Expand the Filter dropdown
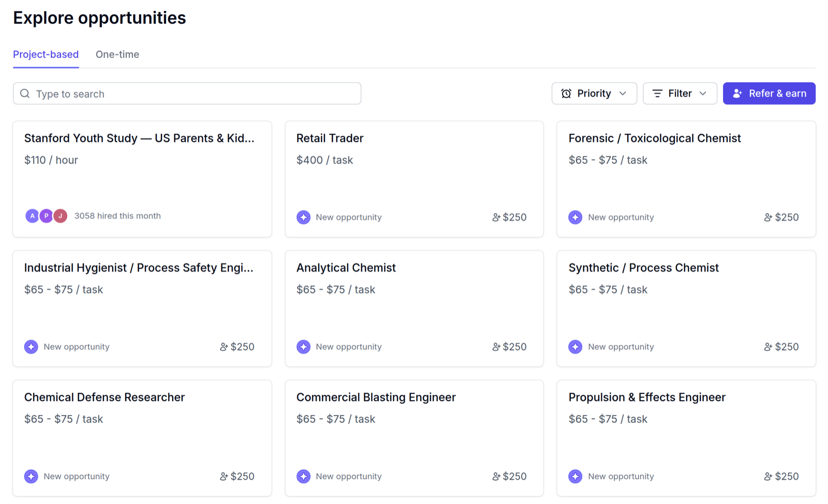This screenshot has height=504, width=828. click(680, 94)
